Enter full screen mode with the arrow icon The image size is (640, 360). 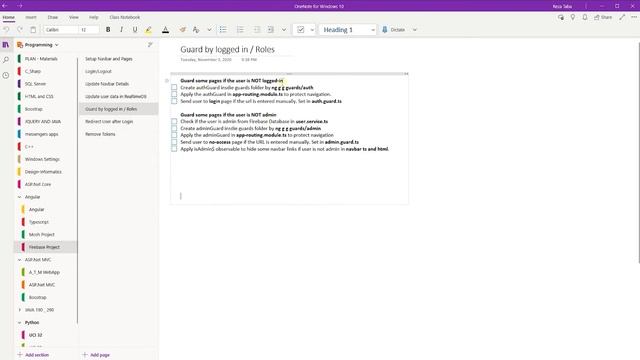[622, 17]
